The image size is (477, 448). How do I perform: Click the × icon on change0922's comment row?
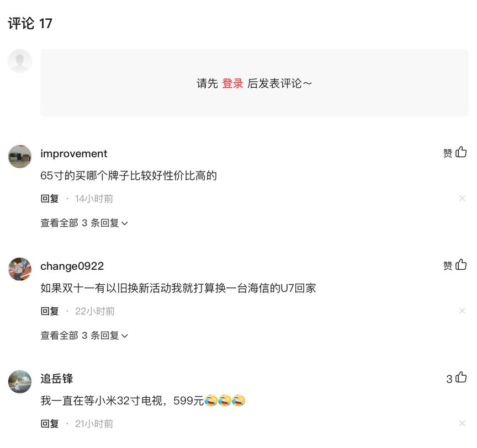tap(463, 311)
